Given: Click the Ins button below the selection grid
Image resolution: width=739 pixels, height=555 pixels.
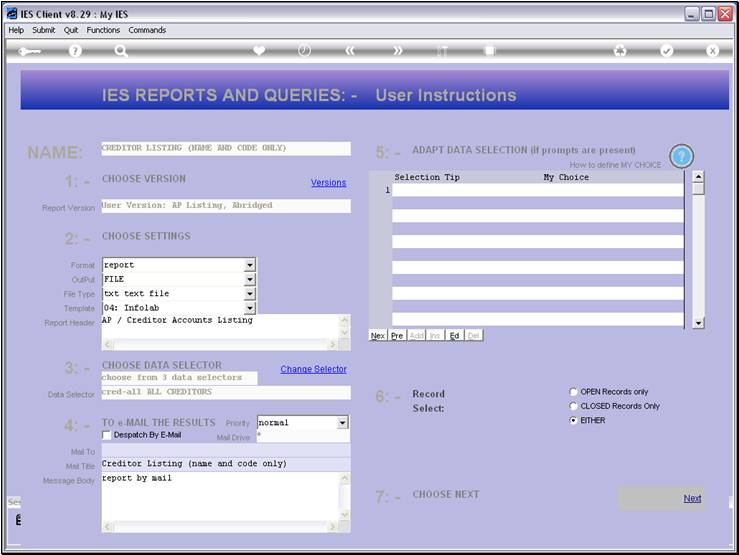Looking at the screenshot, I should pyautogui.click(x=435, y=335).
